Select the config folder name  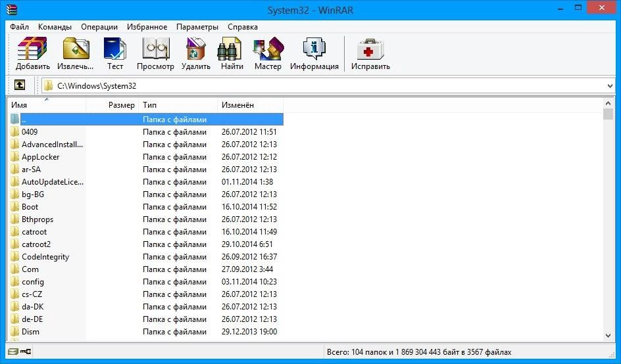(x=33, y=282)
